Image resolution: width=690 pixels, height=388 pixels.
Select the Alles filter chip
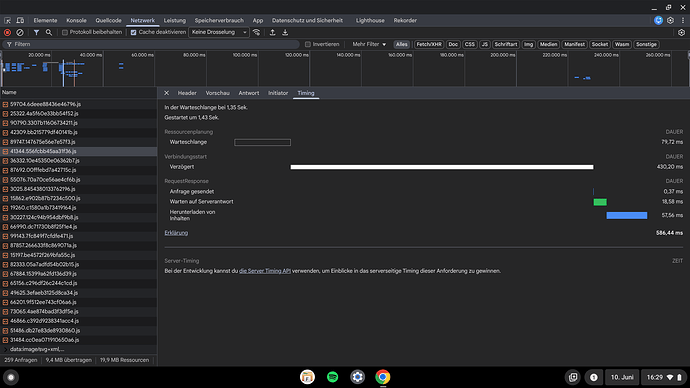click(x=401, y=44)
